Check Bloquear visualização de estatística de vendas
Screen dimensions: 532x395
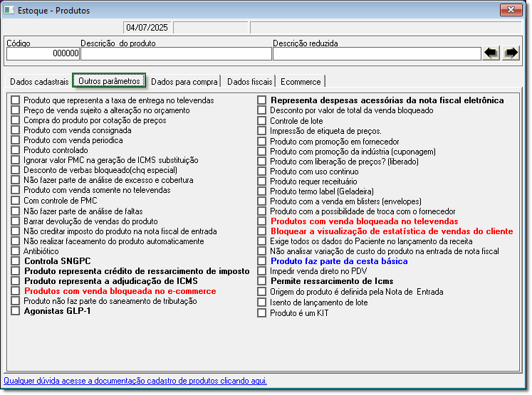(x=261, y=231)
